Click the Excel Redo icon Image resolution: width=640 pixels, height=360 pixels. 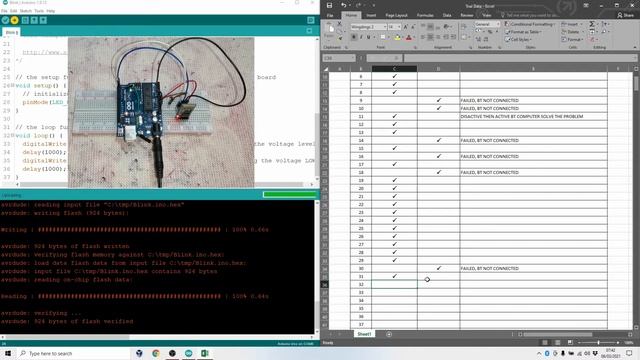(x=358, y=5)
